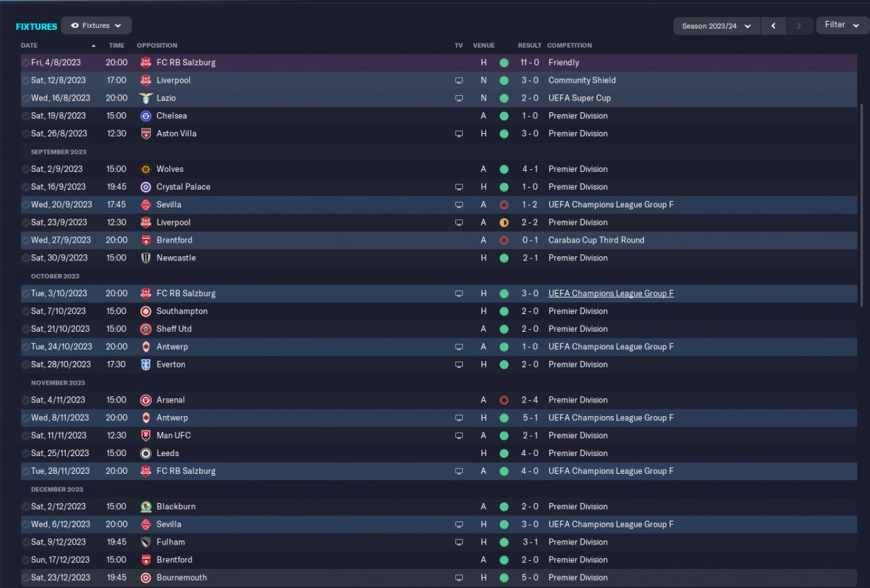
Task: Toggle the checkmark beside Fri, 4/8/2023
Action: click(25, 63)
